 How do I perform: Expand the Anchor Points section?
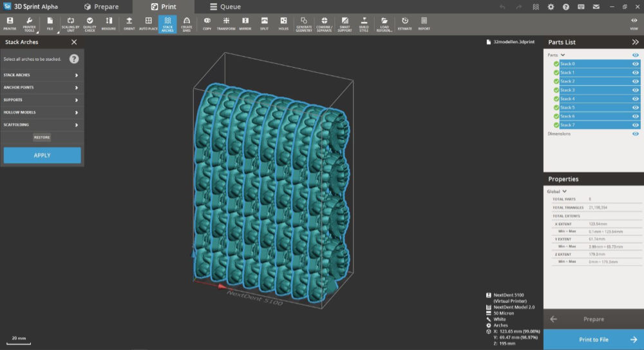[42, 88]
